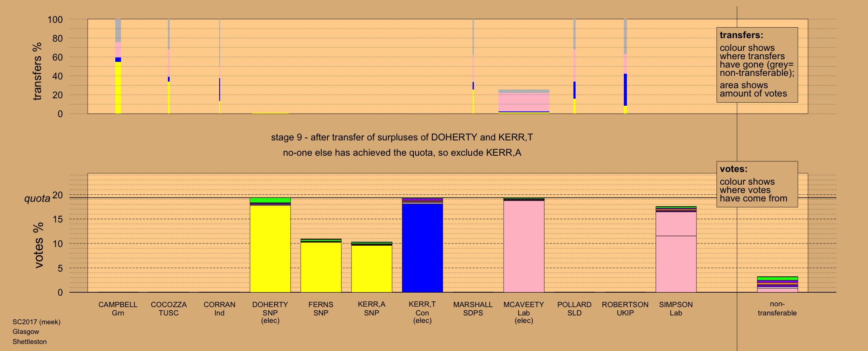This screenshot has width=868, height=351.
Task: Click MCAVEETY's pink votes bar
Action: tap(523, 246)
